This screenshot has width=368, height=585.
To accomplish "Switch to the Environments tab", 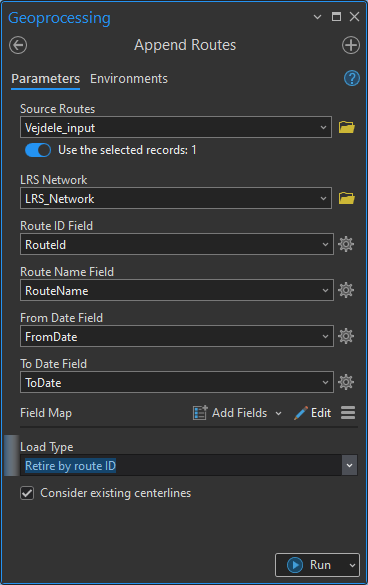I will coord(129,79).
